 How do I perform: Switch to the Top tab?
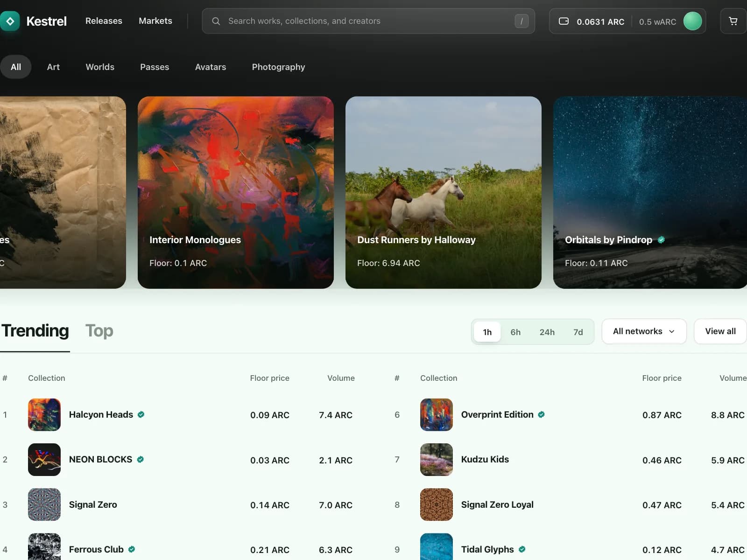(99, 331)
